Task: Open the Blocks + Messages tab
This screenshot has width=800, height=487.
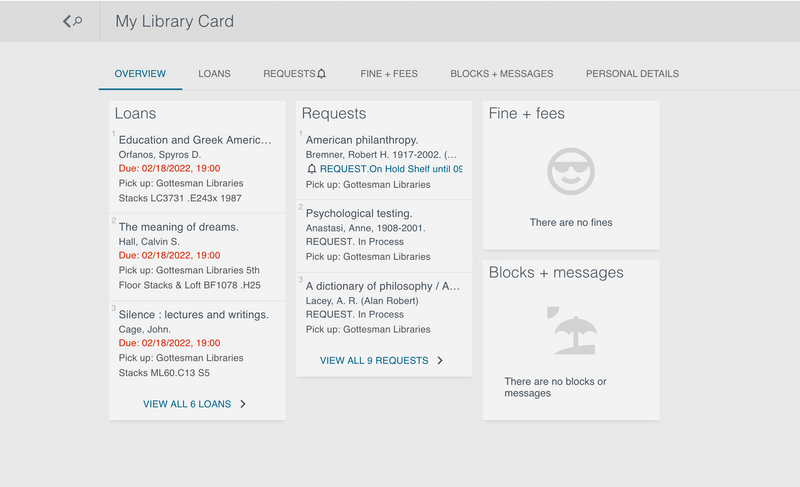Action: click(502, 74)
